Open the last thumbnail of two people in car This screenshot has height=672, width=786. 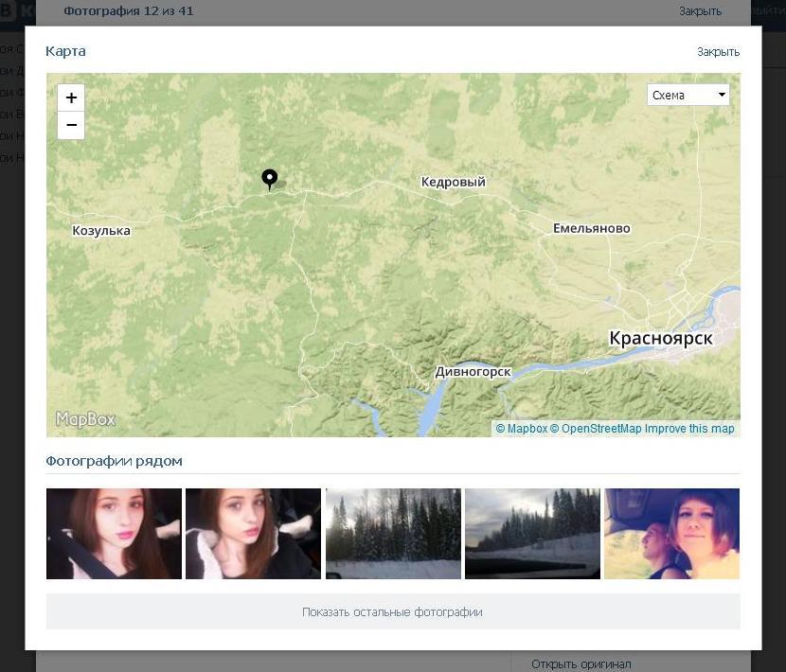[x=671, y=534]
